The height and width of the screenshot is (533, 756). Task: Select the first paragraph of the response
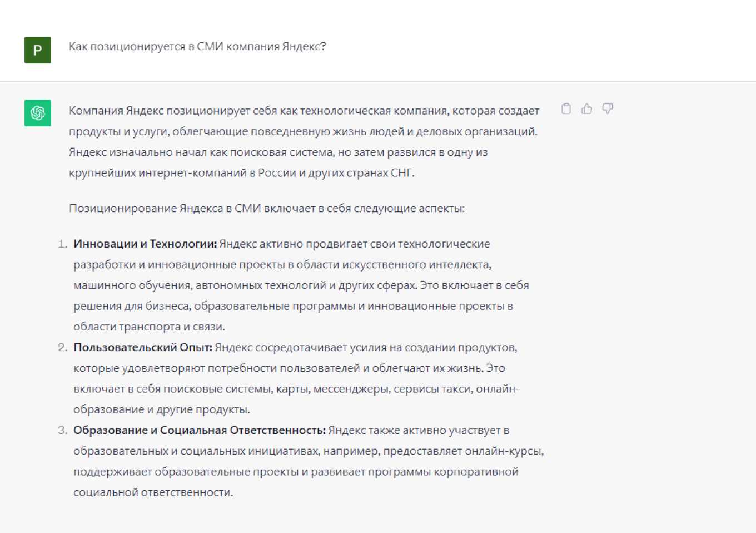[304, 141]
